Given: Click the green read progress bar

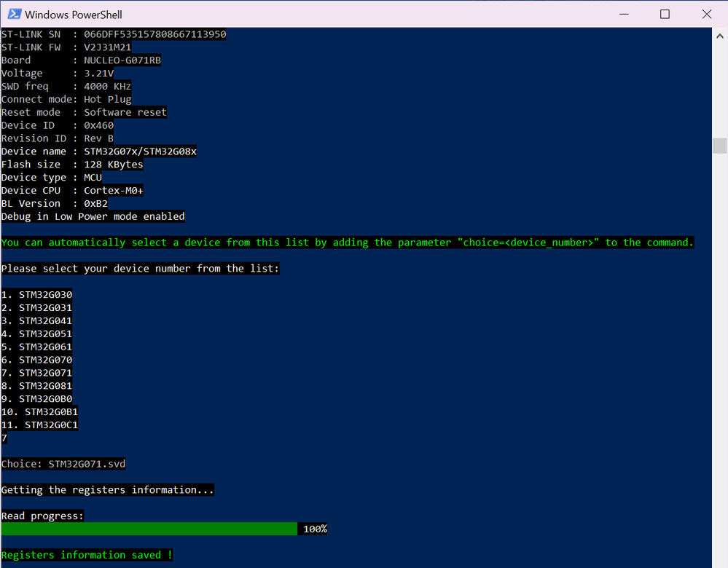Looking at the screenshot, I should pos(149,529).
